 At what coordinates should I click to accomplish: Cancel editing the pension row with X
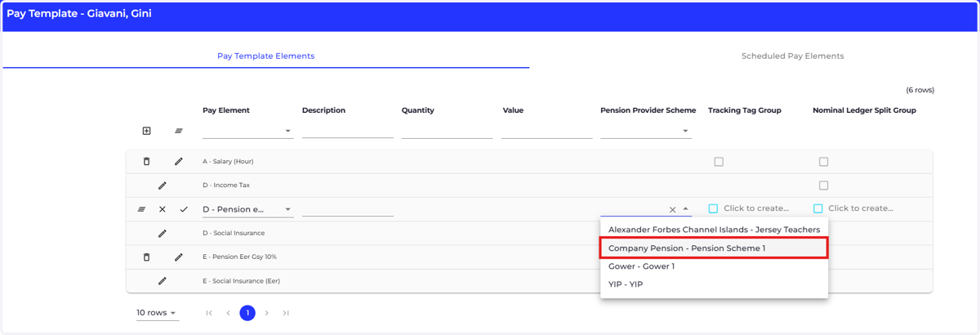coord(163,209)
